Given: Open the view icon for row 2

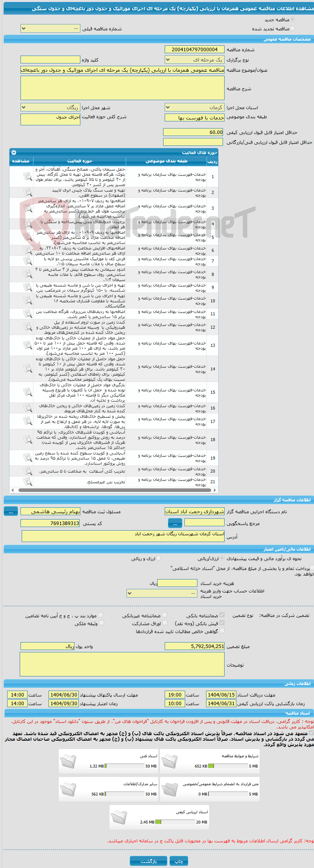Looking at the screenshot, I should (28, 192).
